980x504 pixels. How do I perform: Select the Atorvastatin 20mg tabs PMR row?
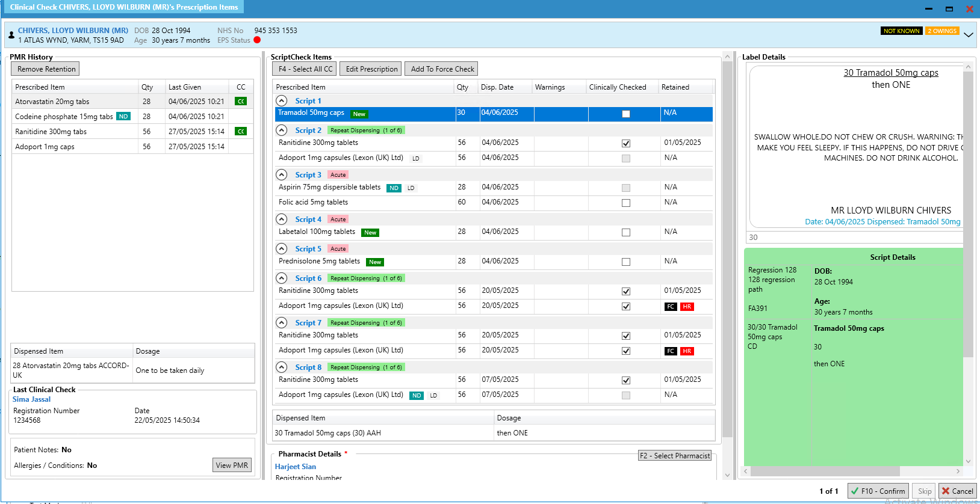[x=132, y=102]
